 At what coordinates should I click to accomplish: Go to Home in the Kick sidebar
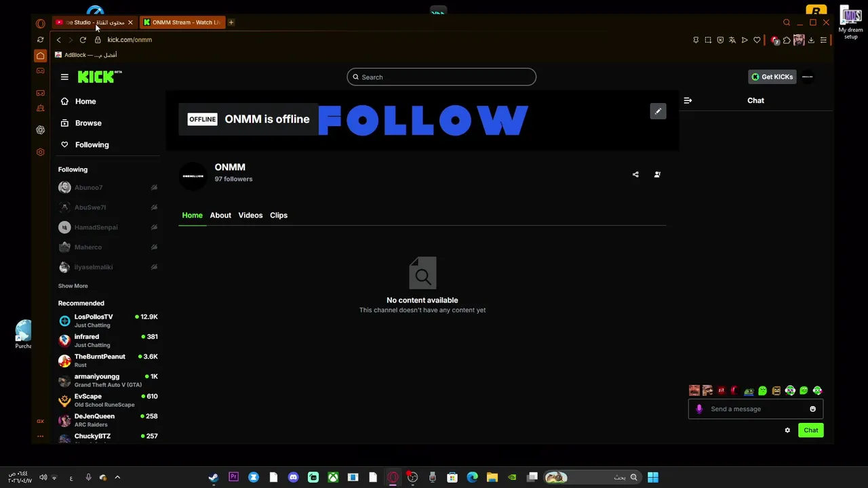coord(78,101)
